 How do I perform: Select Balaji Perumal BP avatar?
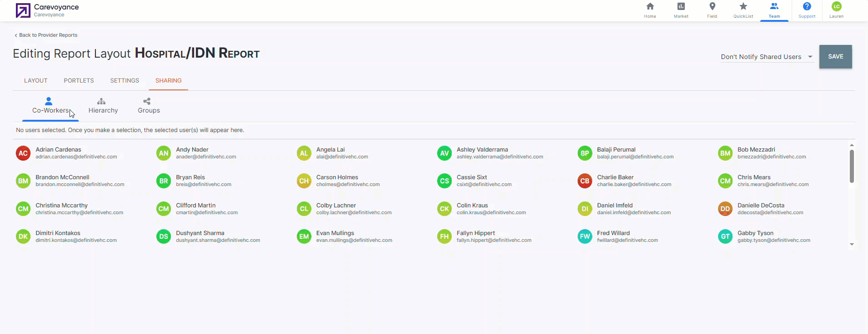[x=585, y=153]
